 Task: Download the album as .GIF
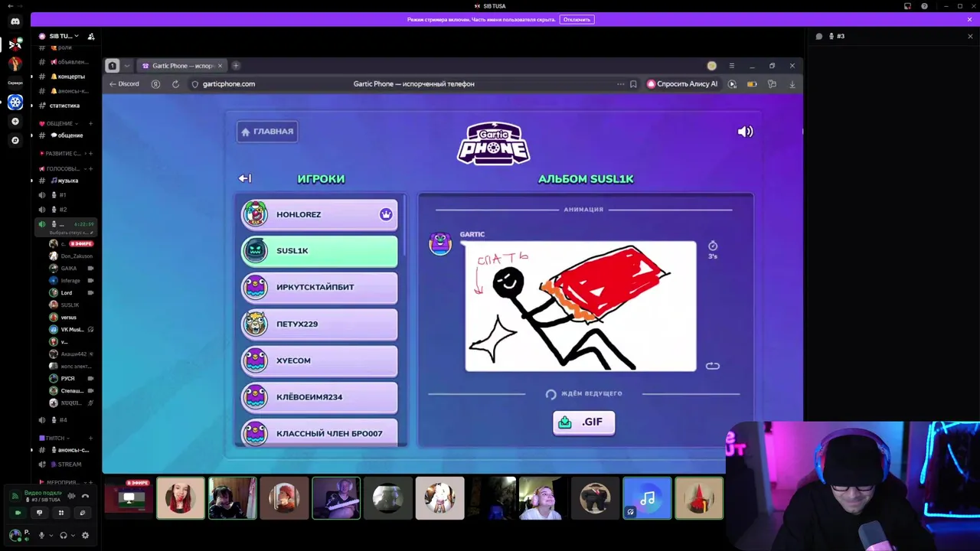(583, 422)
